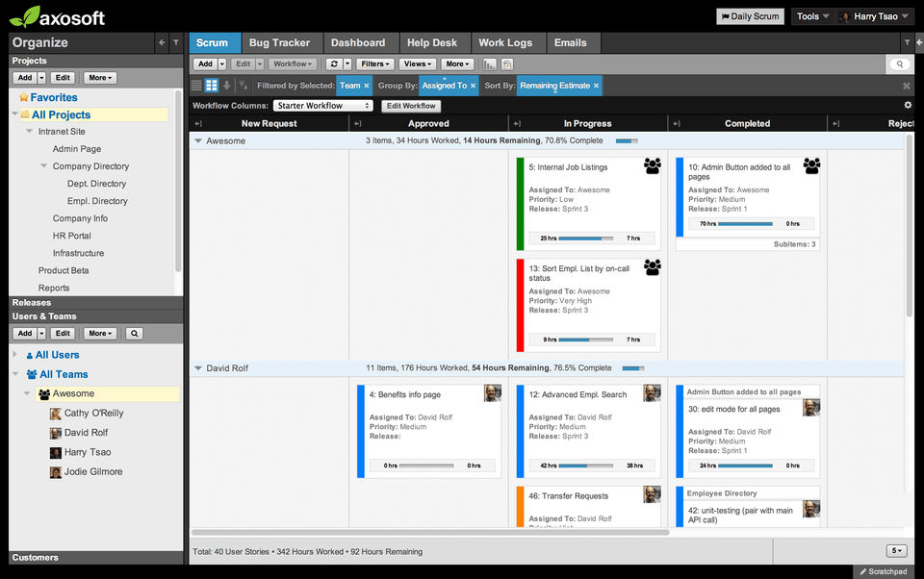
Task: Close the filter bar with X icon
Action: coord(907,86)
